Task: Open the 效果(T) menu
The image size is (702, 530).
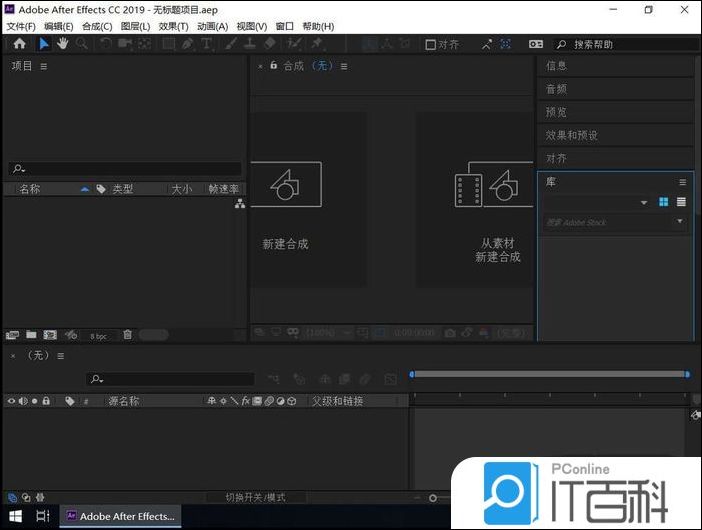Action: pyautogui.click(x=173, y=26)
